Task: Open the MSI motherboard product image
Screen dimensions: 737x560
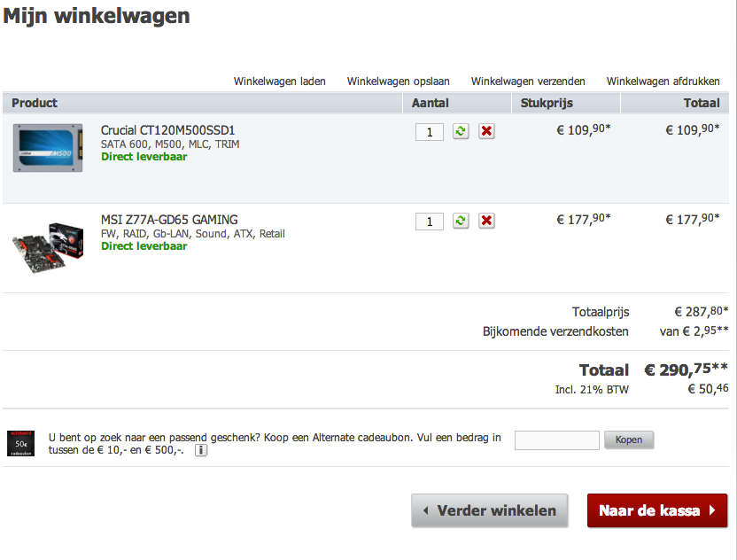Action: tap(48, 247)
